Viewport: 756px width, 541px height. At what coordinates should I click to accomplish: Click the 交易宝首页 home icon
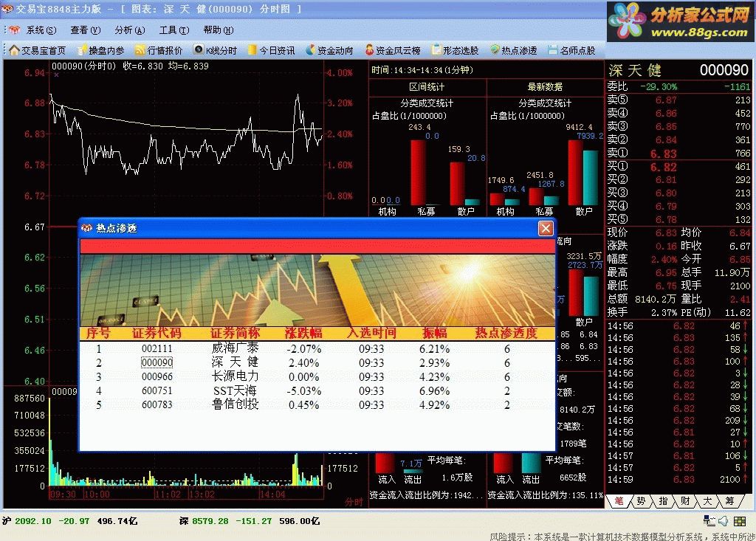[14, 50]
